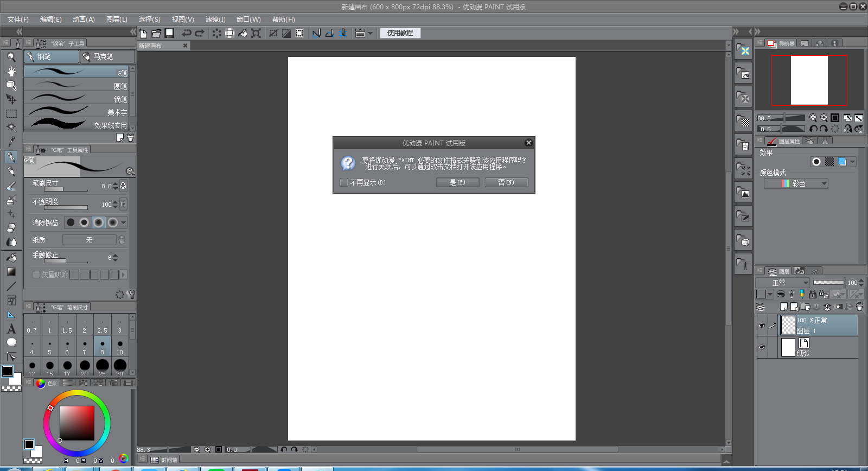This screenshot has height=471, width=868.
Task: Click delete sub tool trash icon
Action: (130, 138)
